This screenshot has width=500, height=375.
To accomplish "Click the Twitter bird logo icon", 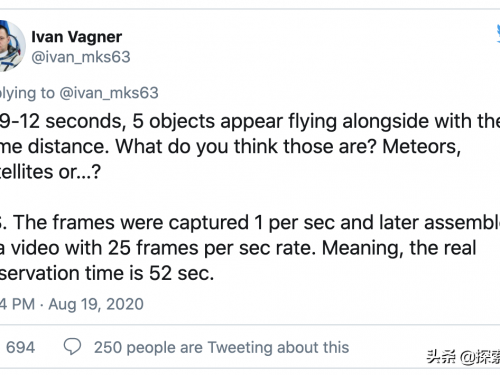I will pyautogui.click(x=498, y=34).
